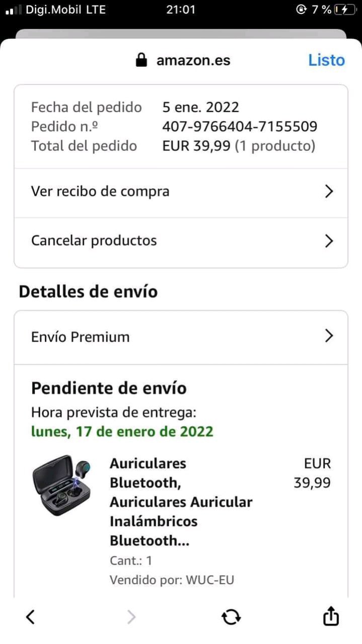Tap the earbuds product thumbnail
362x644 pixels.
point(62,485)
